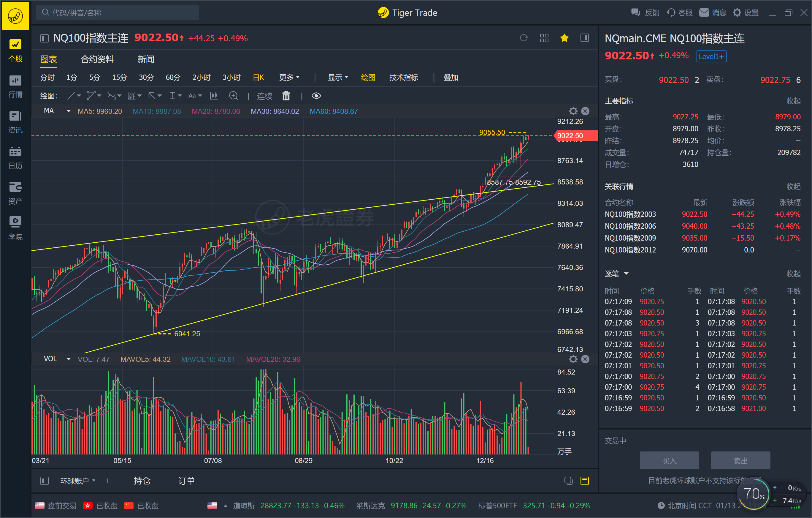Open 设置 application settings
Image resolution: width=812 pixels, height=518 pixels.
[x=746, y=13]
